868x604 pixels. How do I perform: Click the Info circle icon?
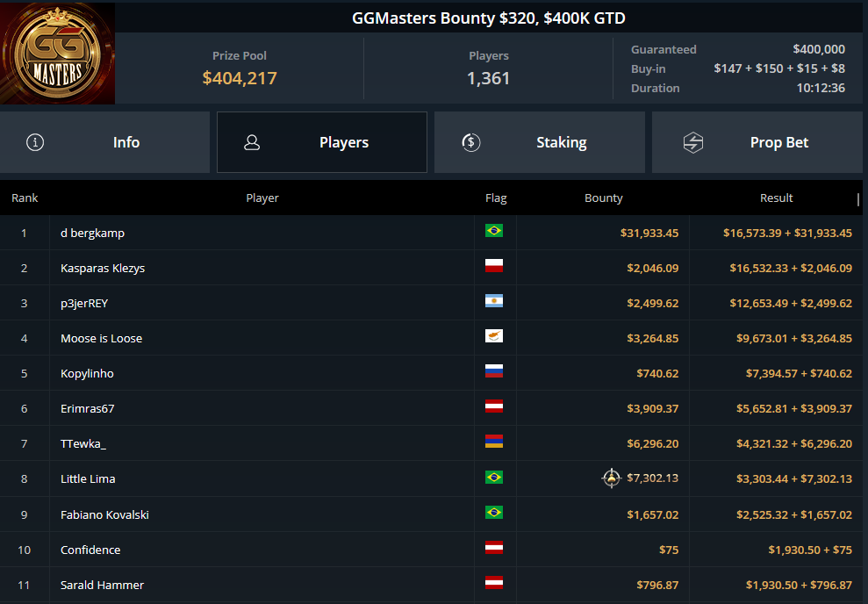35,142
